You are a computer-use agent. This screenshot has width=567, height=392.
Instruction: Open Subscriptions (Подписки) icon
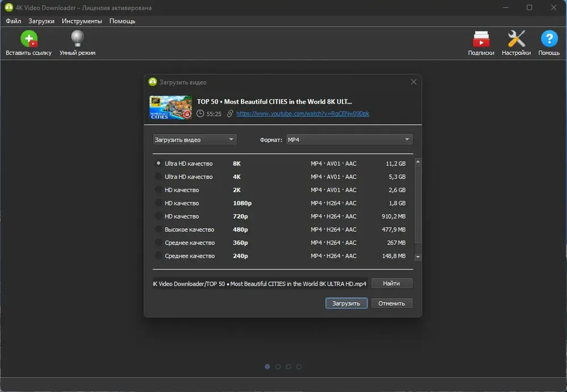click(x=481, y=39)
